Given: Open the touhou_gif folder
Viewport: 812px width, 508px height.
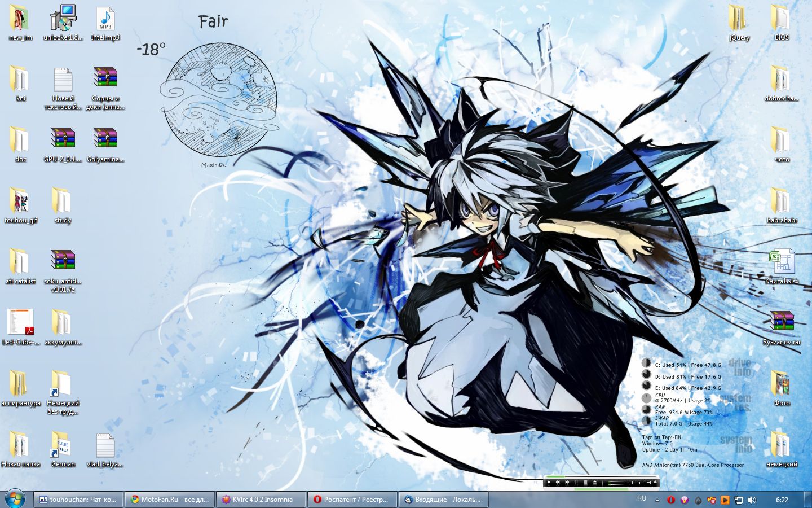Looking at the screenshot, I should click(20, 205).
